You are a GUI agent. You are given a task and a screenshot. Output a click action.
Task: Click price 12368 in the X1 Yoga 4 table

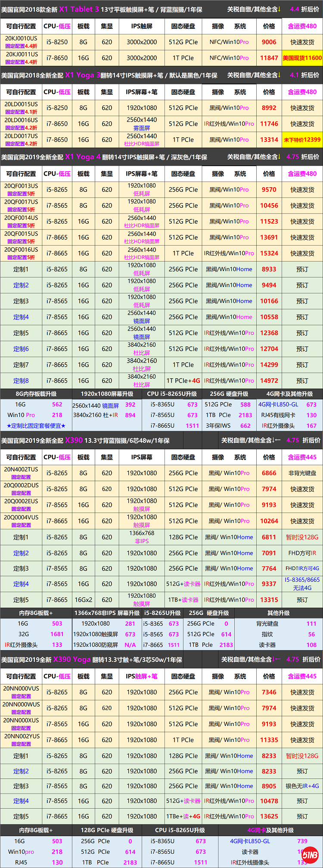[x=269, y=333]
